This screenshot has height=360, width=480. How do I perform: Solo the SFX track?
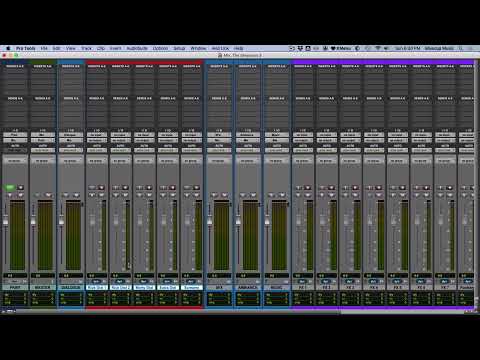[214, 195]
